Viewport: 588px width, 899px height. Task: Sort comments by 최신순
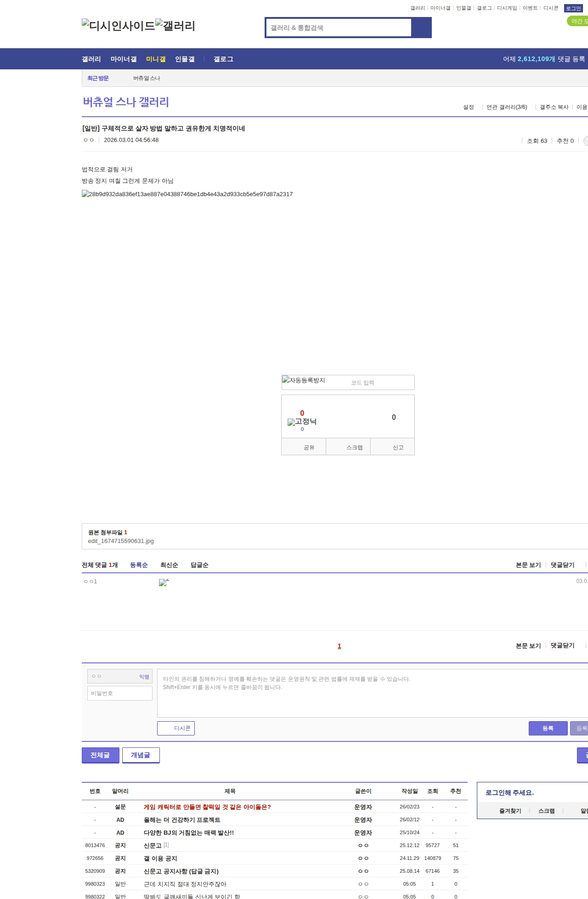169,565
